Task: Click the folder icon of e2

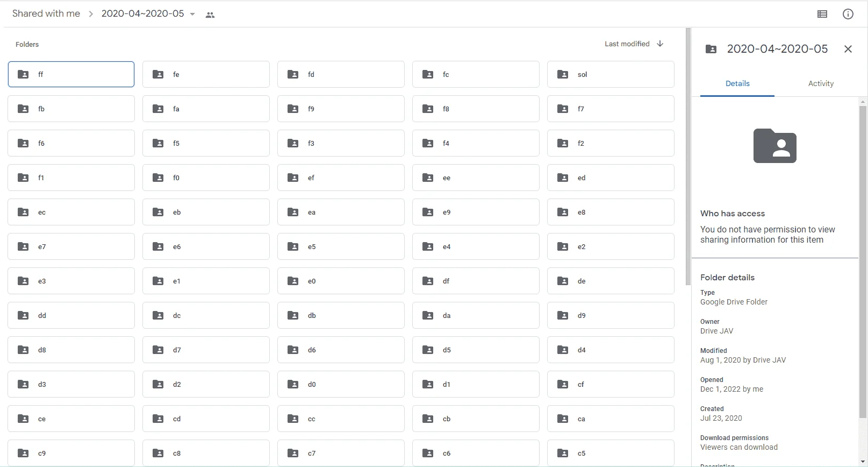Action: (563, 246)
